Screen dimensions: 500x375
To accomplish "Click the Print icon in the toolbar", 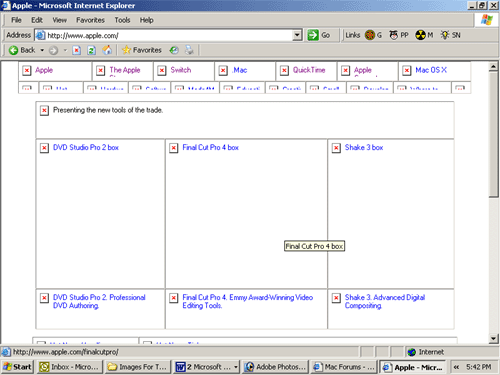I will [x=189, y=50].
